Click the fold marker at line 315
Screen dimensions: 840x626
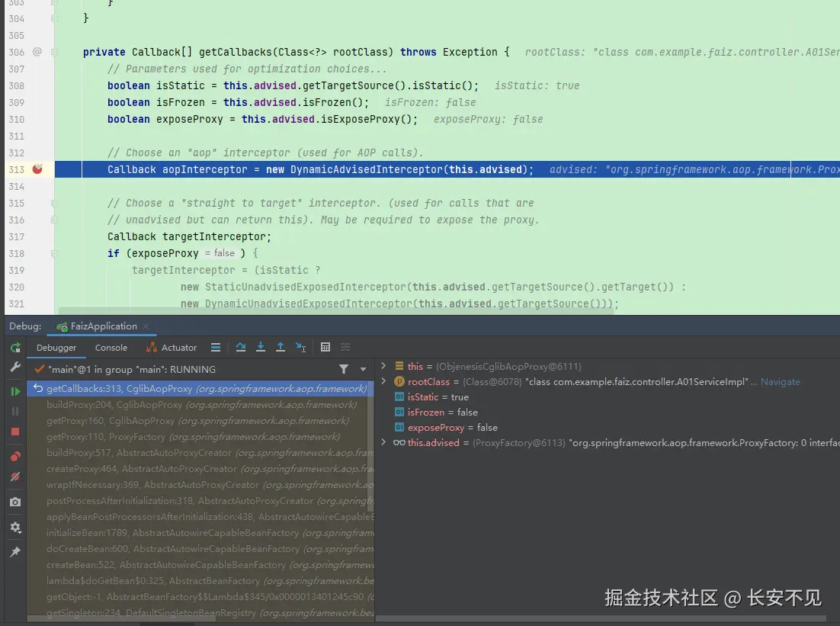(54, 203)
